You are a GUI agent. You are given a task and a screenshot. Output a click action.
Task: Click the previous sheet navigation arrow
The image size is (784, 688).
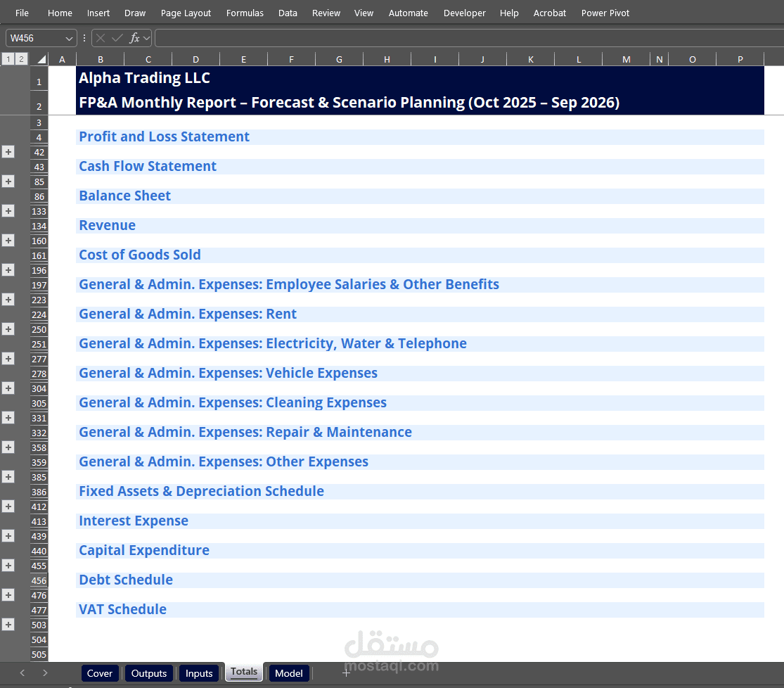click(x=22, y=673)
